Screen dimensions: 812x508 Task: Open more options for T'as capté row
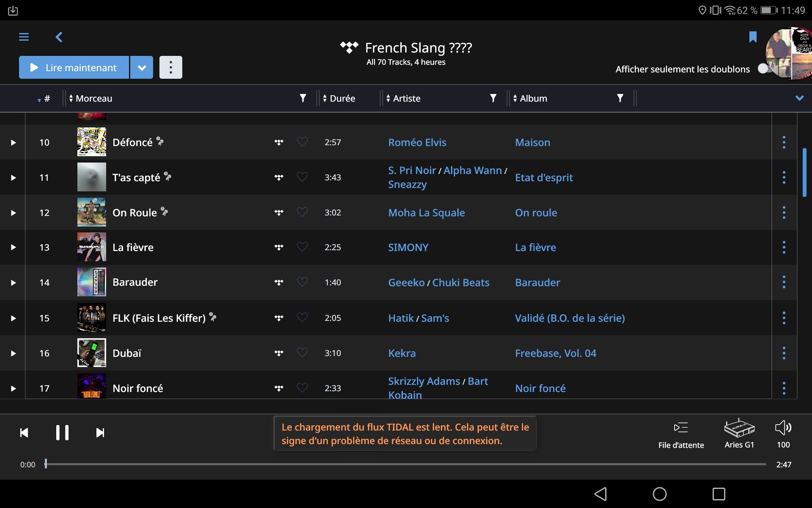[784, 177]
